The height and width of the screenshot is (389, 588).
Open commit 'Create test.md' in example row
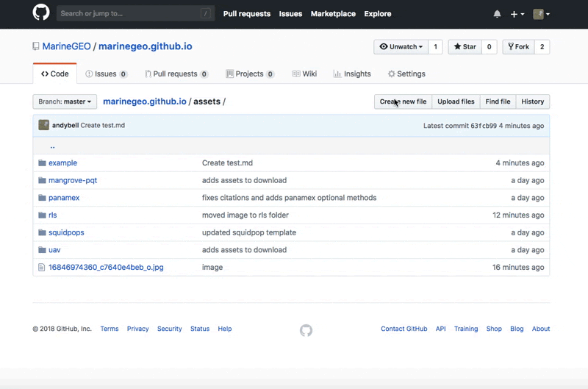click(x=227, y=163)
